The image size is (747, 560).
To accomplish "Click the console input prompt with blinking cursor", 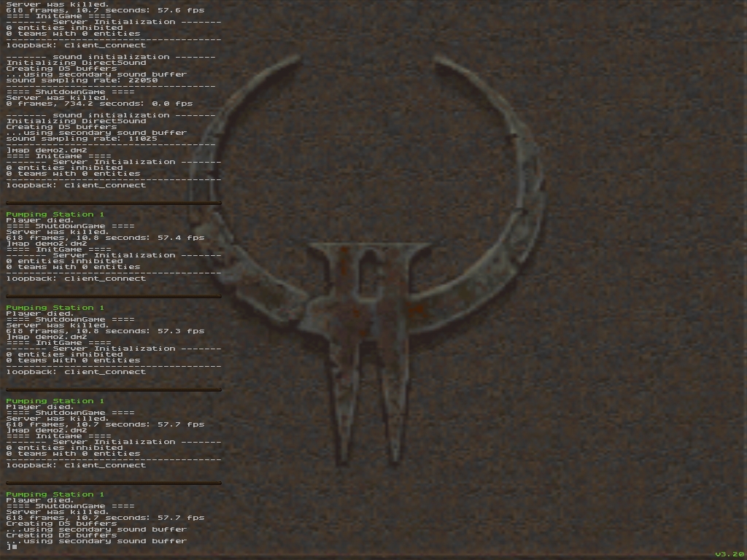I will (12, 547).
